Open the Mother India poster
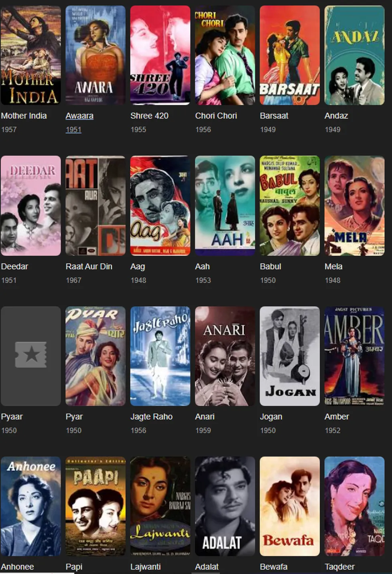Screen dimensions: 392x574 [31, 55]
